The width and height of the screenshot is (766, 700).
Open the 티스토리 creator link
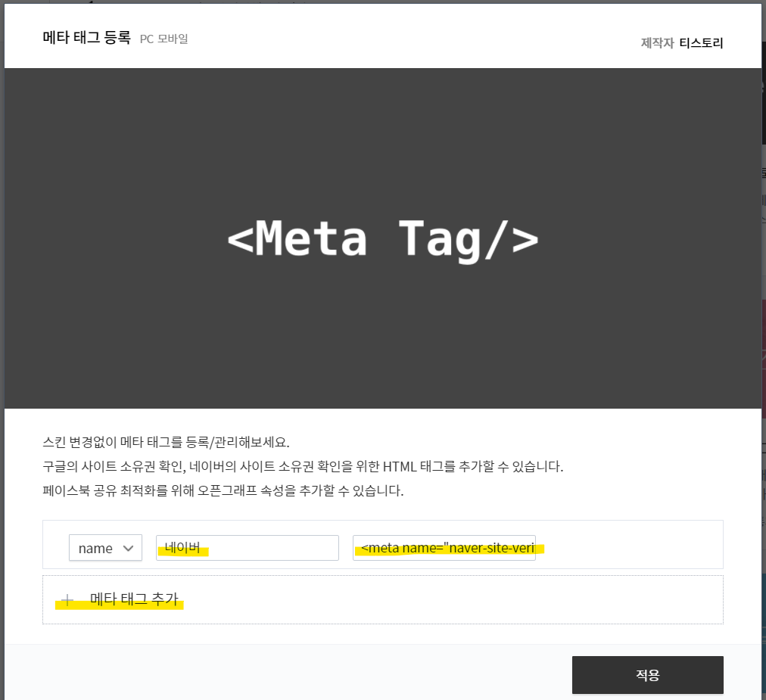tap(701, 43)
